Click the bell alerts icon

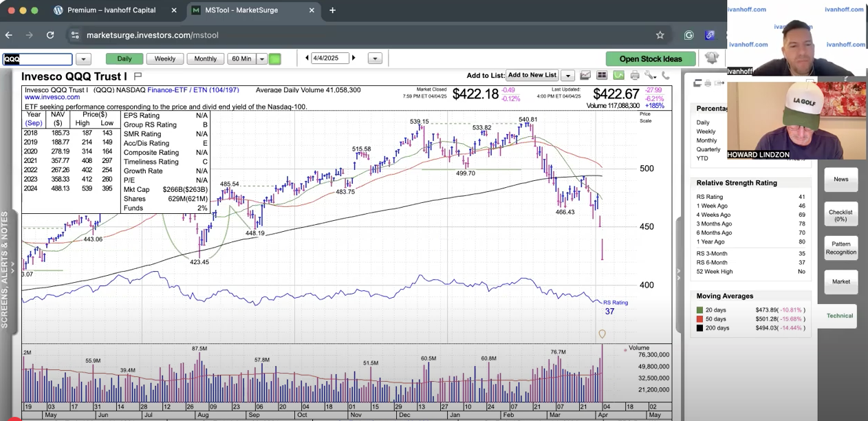click(712, 58)
